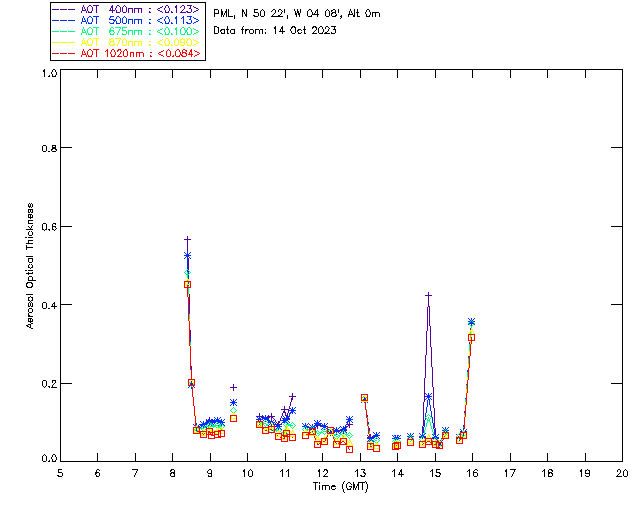Click the purple 400nm spike peak near 0.42
The image size is (640, 512).
(x=428, y=295)
